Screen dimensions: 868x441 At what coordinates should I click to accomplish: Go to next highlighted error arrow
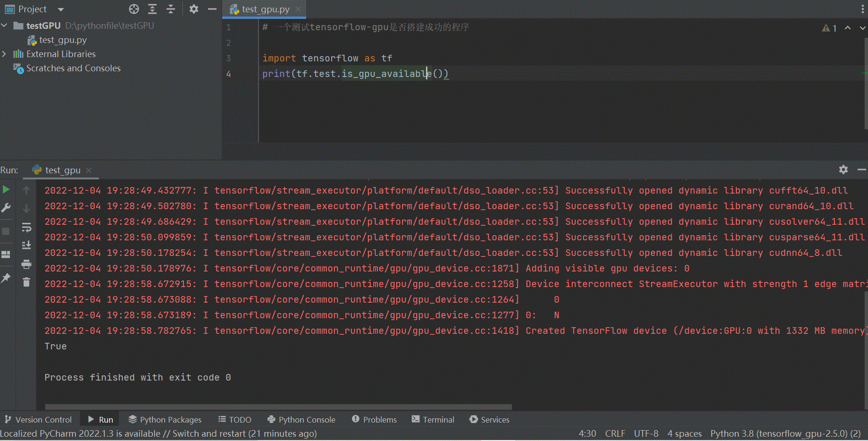862,28
